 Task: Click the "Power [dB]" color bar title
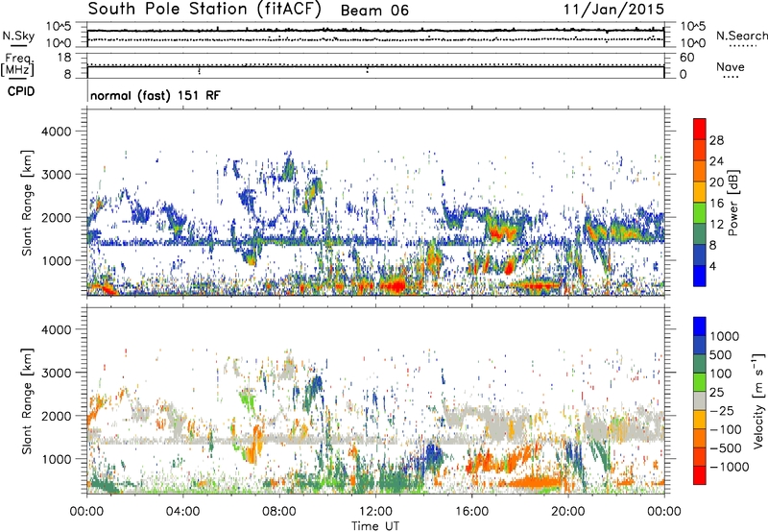pos(732,203)
